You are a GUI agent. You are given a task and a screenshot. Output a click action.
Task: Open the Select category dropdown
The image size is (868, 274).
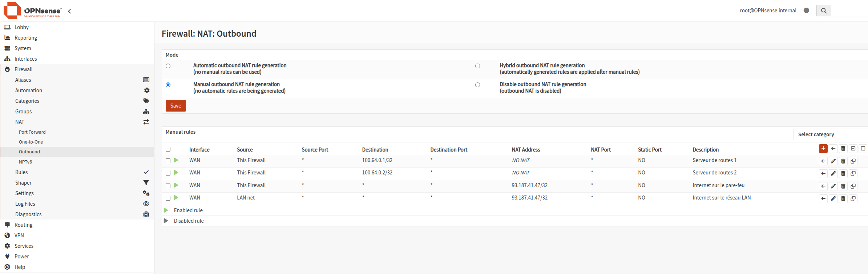click(x=831, y=134)
